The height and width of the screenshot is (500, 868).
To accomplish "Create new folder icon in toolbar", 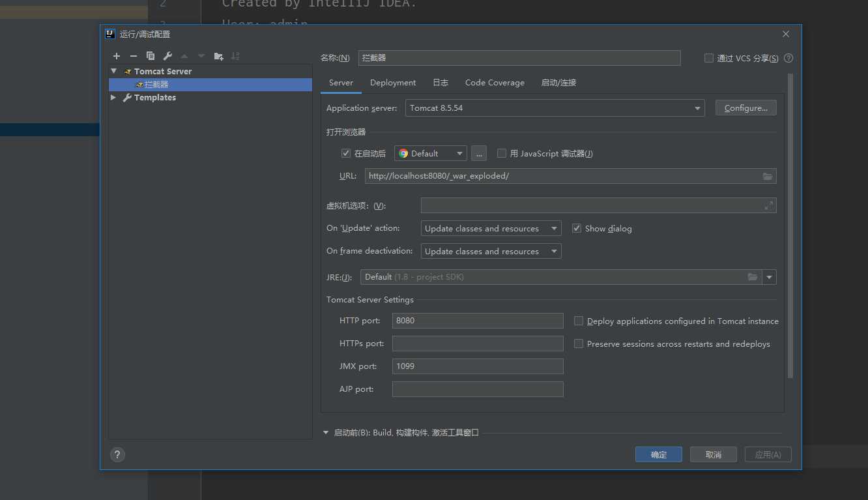I will (x=218, y=56).
